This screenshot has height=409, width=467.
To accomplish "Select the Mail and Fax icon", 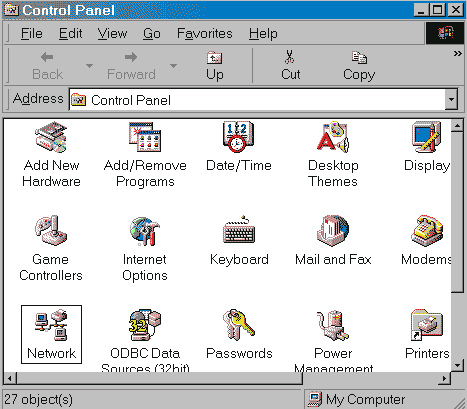I will [333, 231].
